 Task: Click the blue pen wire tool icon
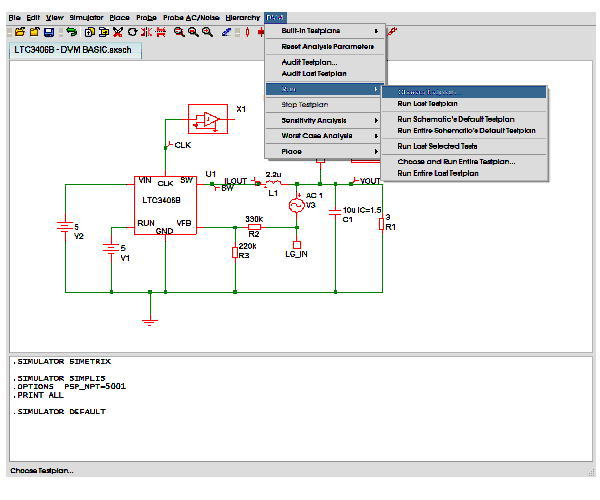(227, 32)
